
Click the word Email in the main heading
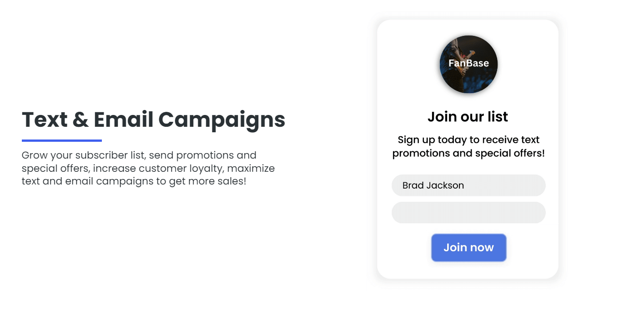124,120
